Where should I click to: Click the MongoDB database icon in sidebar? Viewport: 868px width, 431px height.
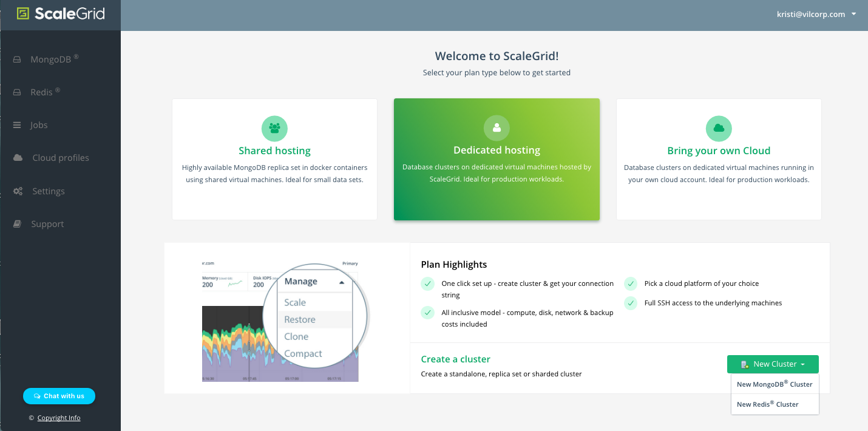pyautogui.click(x=18, y=59)
